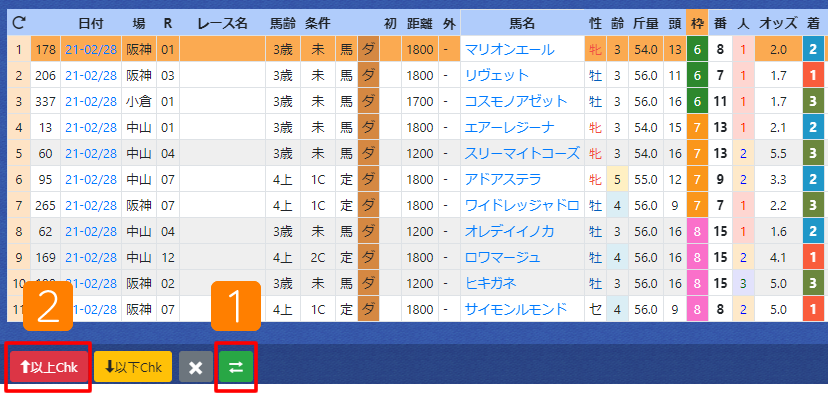Open horse link コスモノアゼット

(x=516, y=101)
